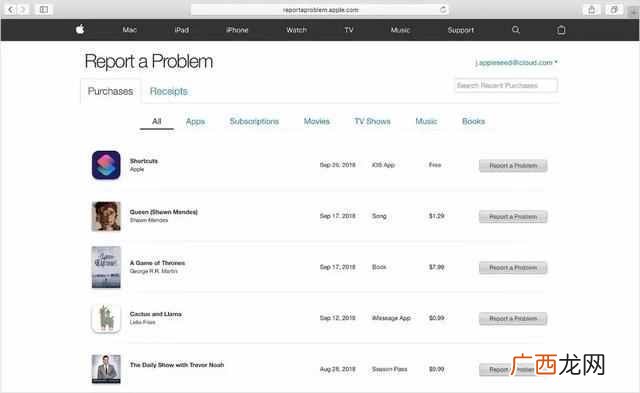Reload the page using refresh icon
Image resolution: width=640 pixels, height=393 pixels.
(x=443, y=9)
